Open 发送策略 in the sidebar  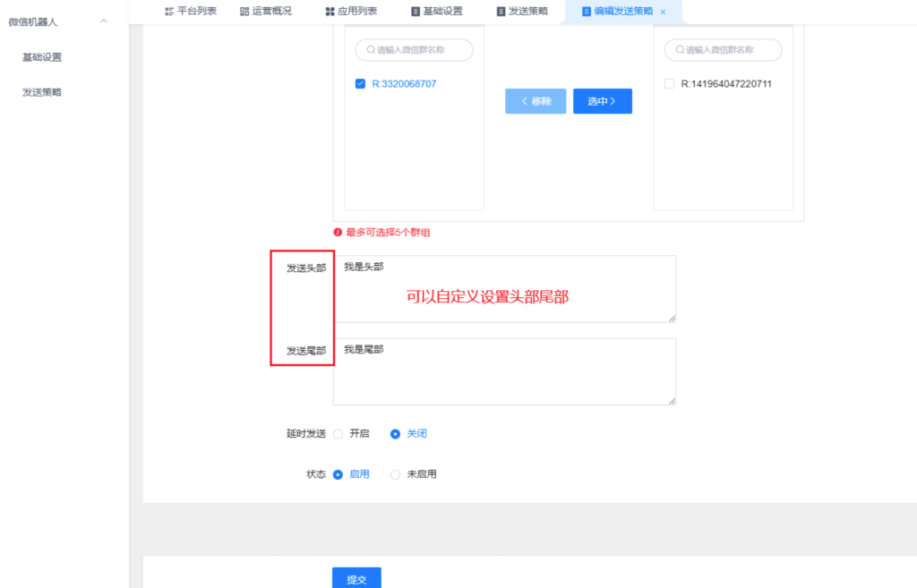[42, 92]
